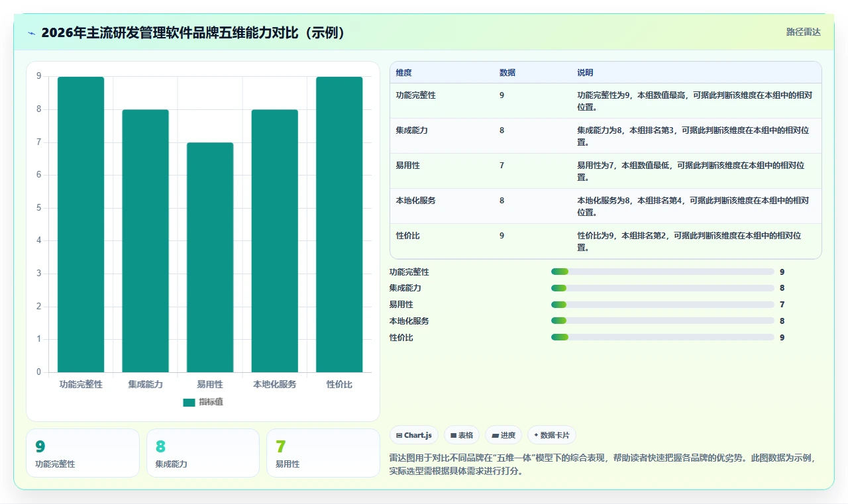
Task: Open the data card showing 9 功能完整性
Action: 83,453
